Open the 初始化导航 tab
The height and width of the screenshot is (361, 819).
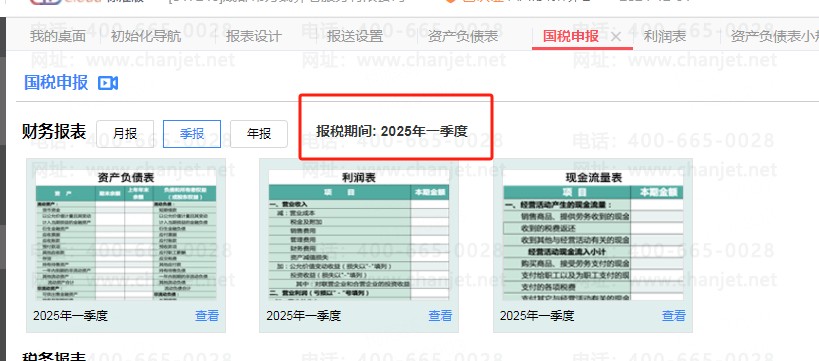(x=146, y=36)
